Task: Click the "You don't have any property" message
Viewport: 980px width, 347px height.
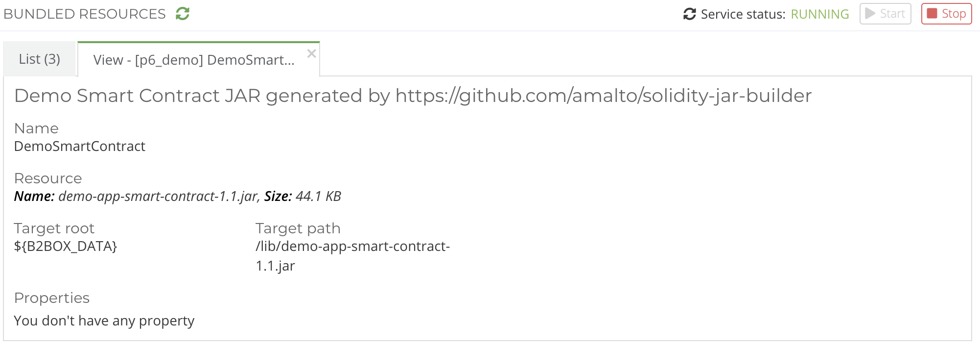Action: (x=104, y=321)
